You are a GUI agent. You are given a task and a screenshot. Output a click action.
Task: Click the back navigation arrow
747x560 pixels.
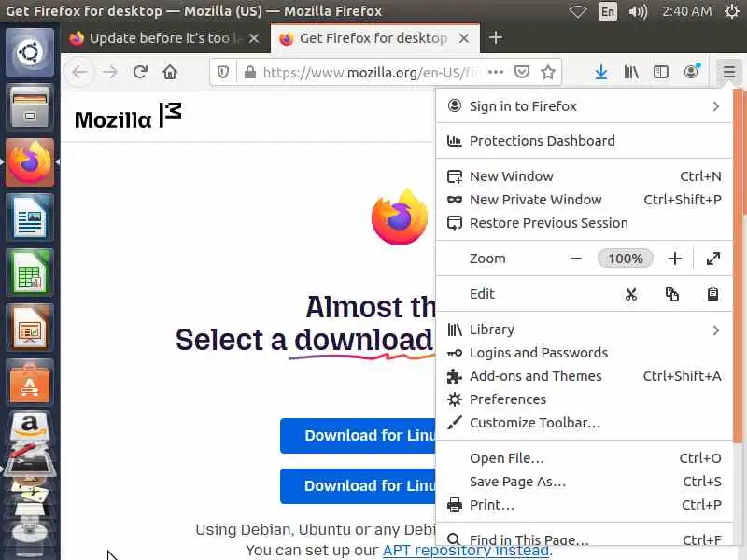coord(80,73)
